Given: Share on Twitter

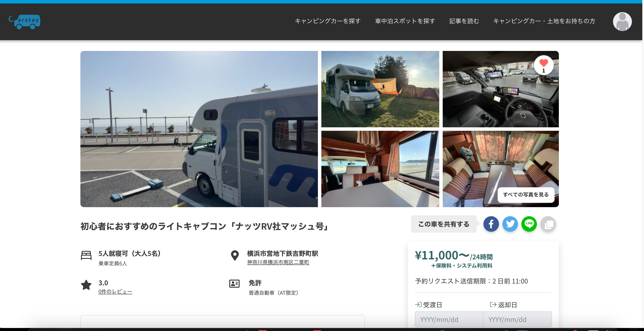Looking at the screenshot, I should pyautogui.click(x=510, y=224).
